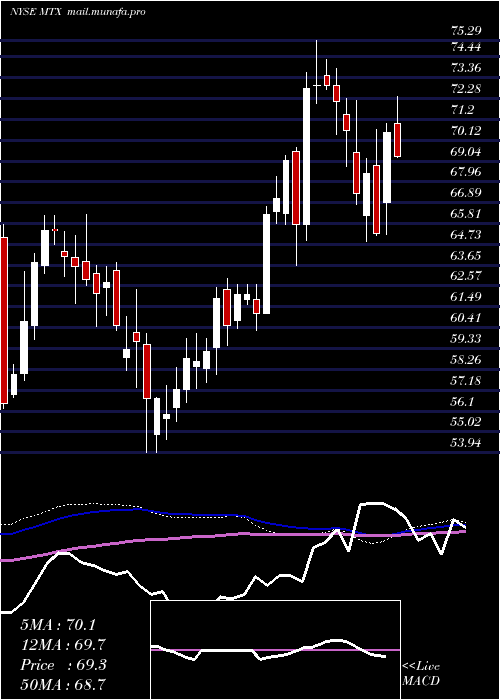Click the 73.36 price axis label
The image size is (500, 700).
[x=466, y=68]
